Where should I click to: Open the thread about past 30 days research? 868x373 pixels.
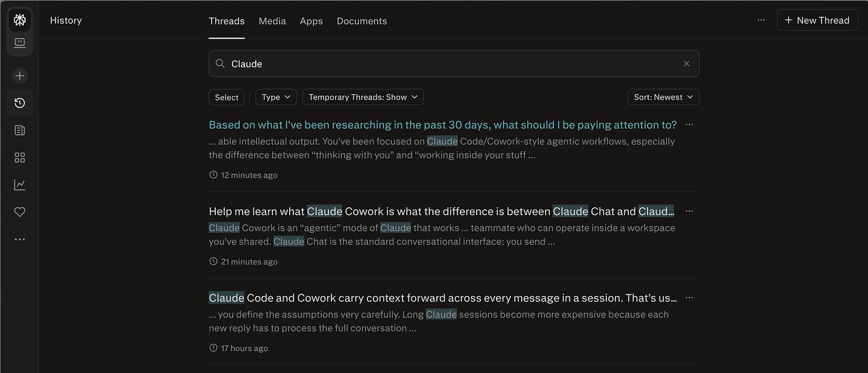click(442, 124)
